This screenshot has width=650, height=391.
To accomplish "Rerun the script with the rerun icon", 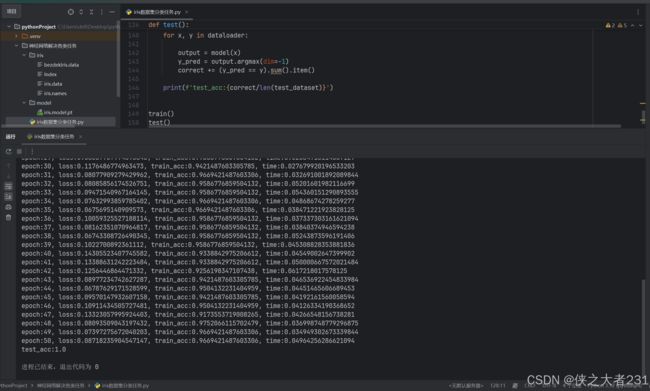I will [x=9, y=152].
